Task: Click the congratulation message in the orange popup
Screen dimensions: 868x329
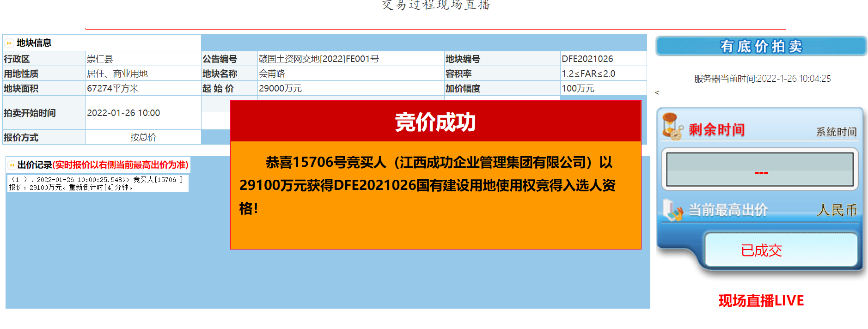Action: (x=428, y=185)
